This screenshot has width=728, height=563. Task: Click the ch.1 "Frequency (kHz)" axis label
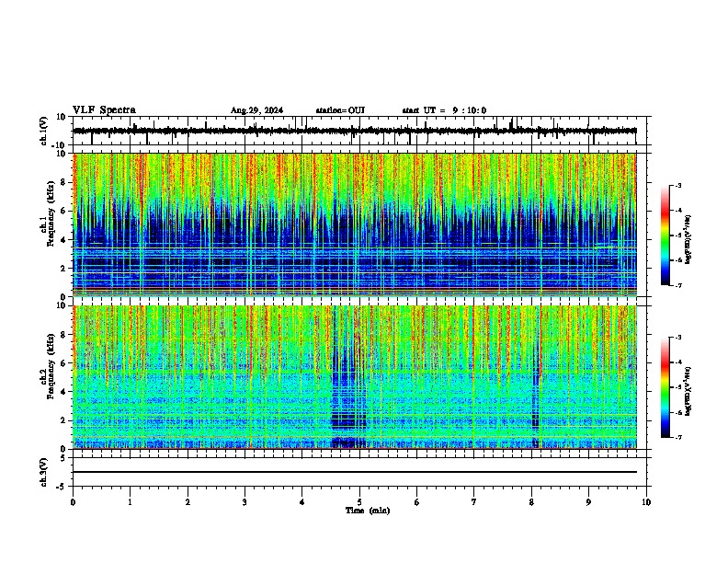click(51, 213)
